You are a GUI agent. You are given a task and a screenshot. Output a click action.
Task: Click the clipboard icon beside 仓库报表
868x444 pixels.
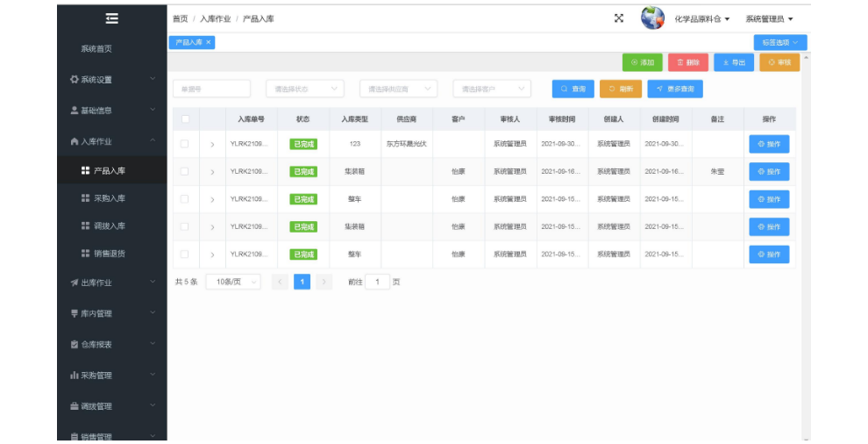tap(75, 344)
